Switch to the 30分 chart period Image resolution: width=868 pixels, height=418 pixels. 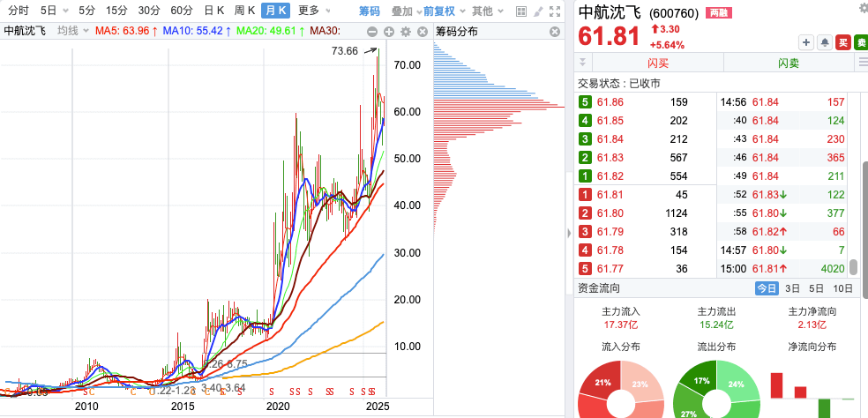click(x=149, y=11)
